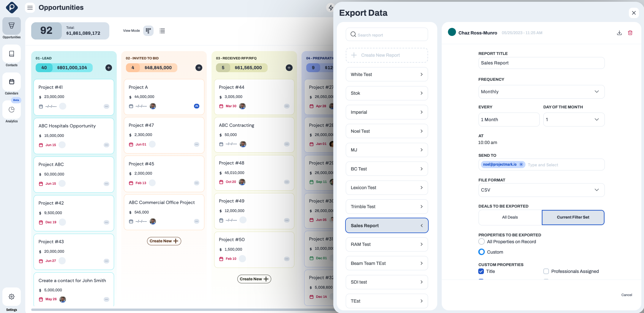Open the BC Test report item
The image size is (644, 313).
pos(387,169)
